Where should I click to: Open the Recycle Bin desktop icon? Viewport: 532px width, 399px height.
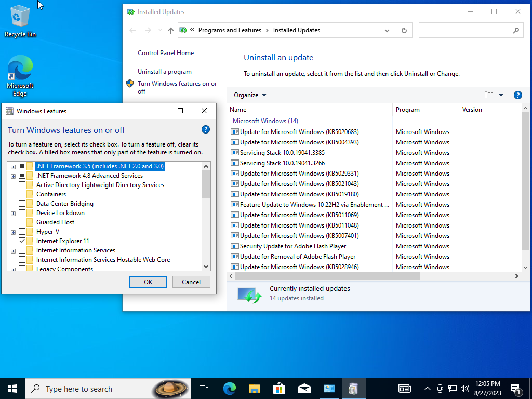(20, 21)
